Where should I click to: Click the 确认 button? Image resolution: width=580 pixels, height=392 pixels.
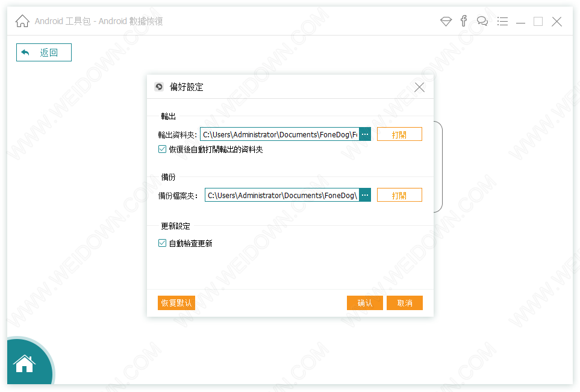coord(365,303)
